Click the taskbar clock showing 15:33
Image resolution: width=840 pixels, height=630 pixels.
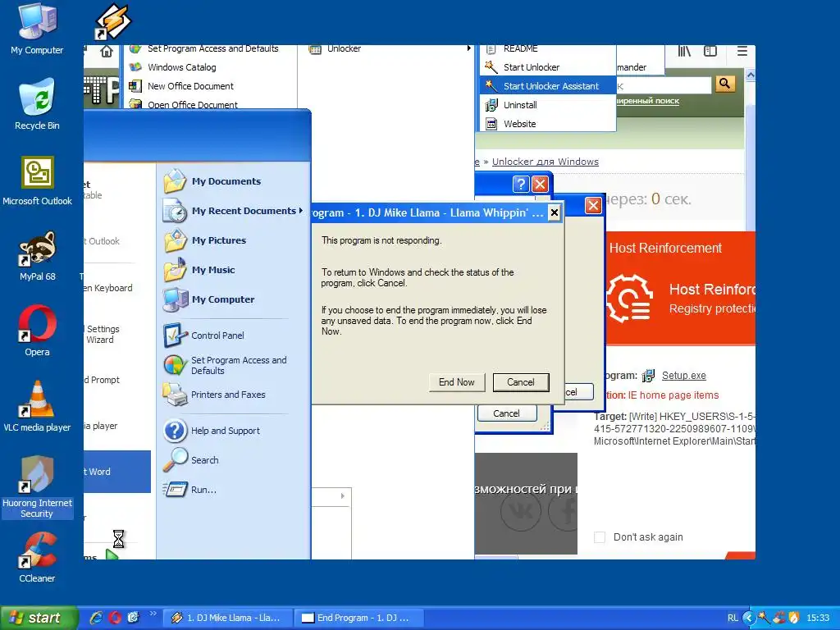[x=818, y=618]
